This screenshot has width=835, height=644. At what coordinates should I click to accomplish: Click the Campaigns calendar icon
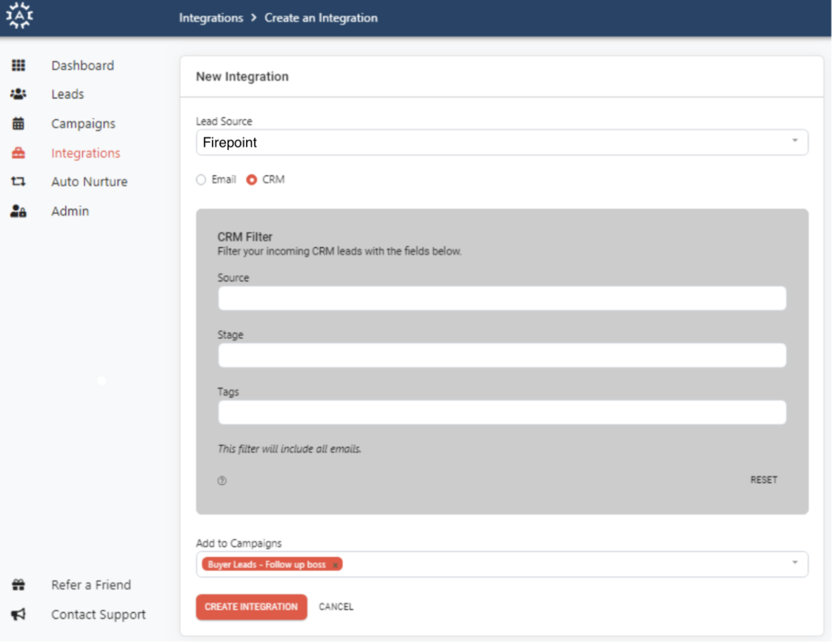pos(19,123)
